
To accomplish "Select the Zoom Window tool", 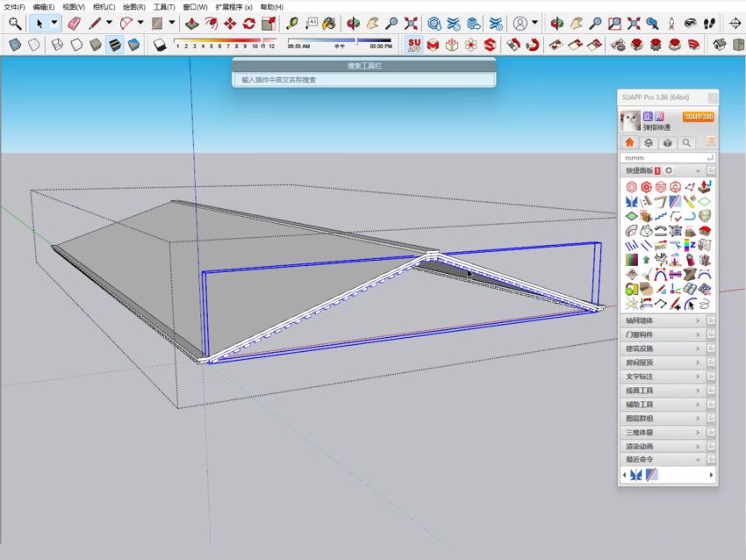I will 614,24.
